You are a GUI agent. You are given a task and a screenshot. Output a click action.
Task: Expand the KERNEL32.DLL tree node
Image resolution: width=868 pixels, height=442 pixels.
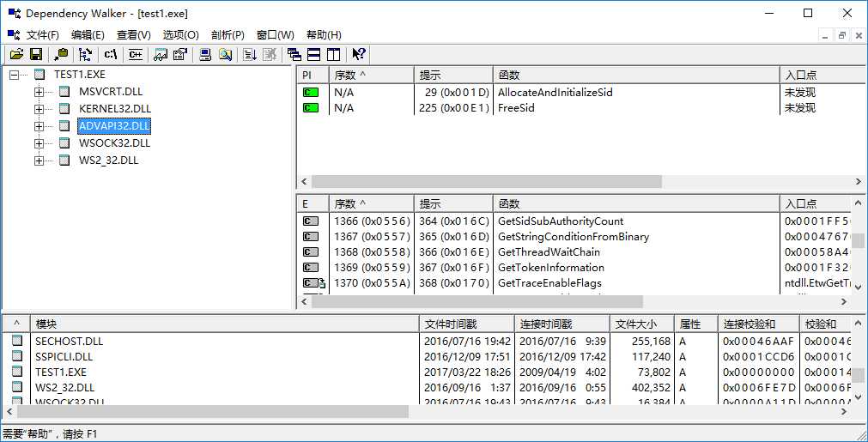(39, 109)
